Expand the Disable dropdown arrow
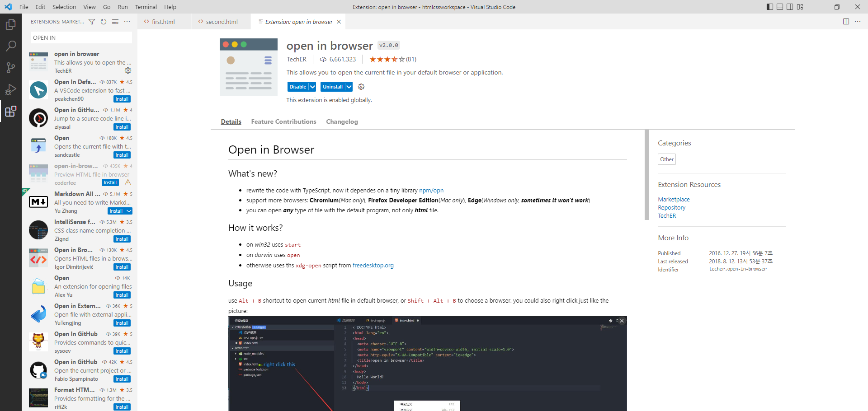Screen dimensions: 868x411 pos(312,87)
